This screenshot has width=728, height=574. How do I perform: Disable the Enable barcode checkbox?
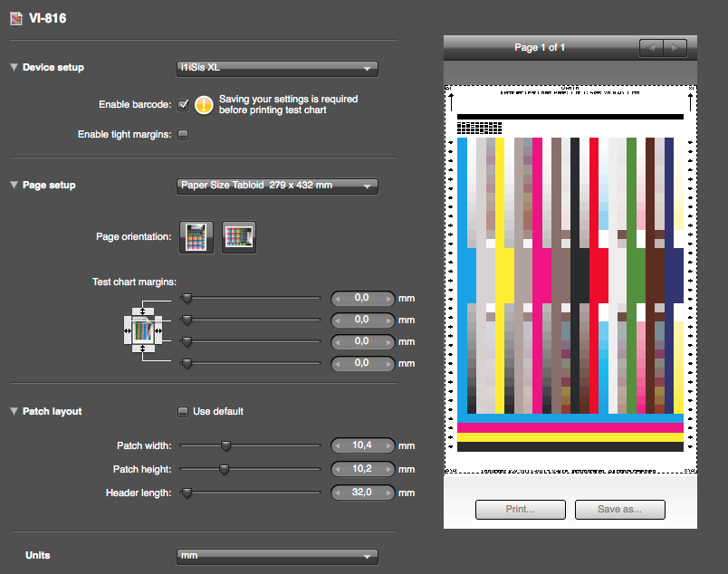(x=183, y=105)
